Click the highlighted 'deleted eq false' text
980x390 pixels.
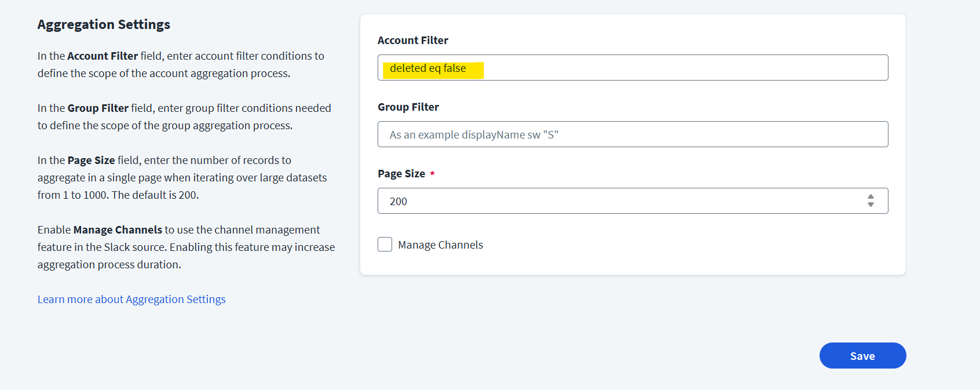coord(427,68)
